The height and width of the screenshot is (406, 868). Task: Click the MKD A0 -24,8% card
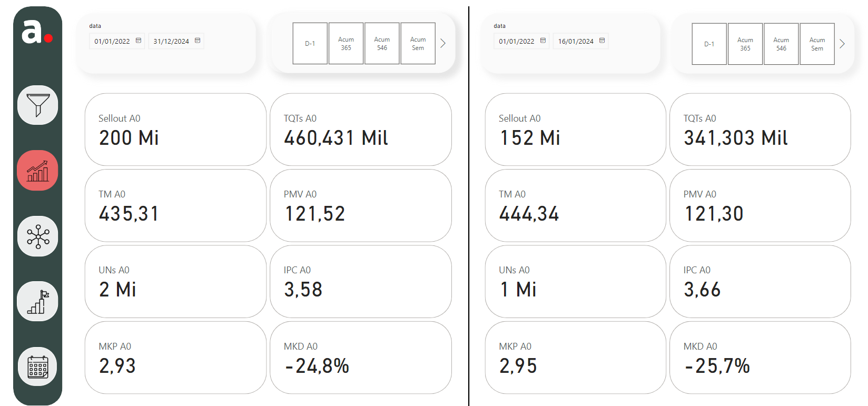(361, 358)
